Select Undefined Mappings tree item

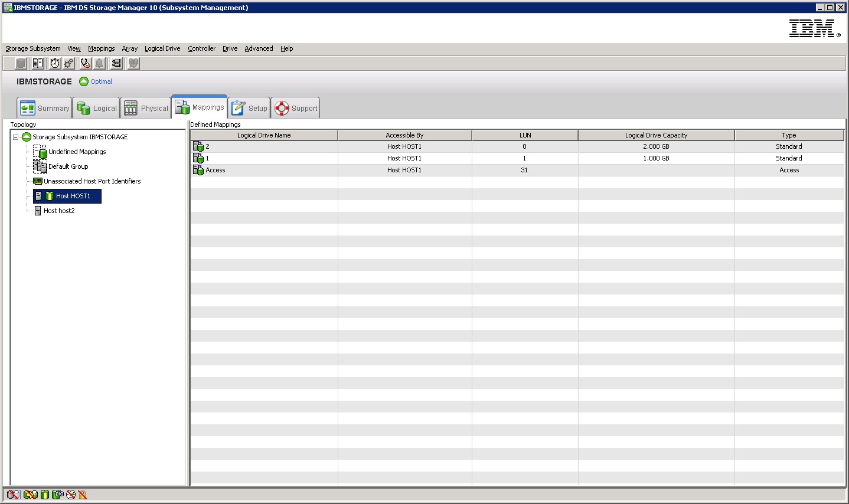[x=77, y=152]
